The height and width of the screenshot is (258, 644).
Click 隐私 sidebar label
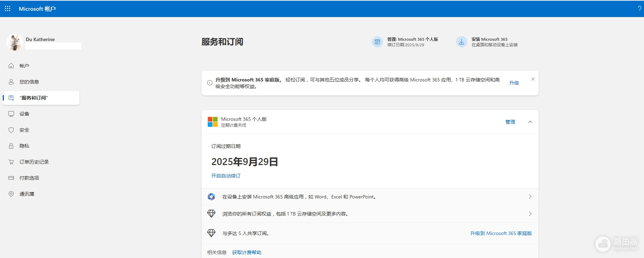24,146
